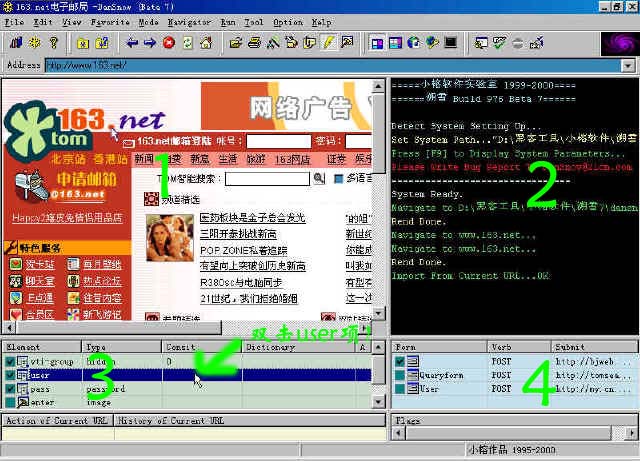
Task: Click the element list scroll-up arrow
Action: pos(378,347)
